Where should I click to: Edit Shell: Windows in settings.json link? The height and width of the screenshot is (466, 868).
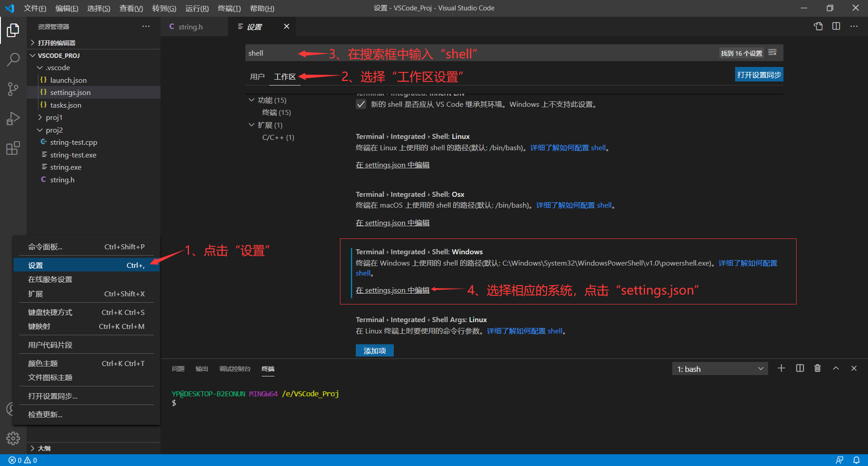392,290
